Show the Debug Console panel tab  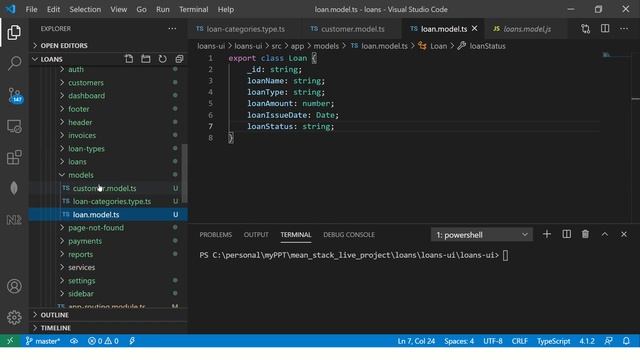click(x=349, y=235)
